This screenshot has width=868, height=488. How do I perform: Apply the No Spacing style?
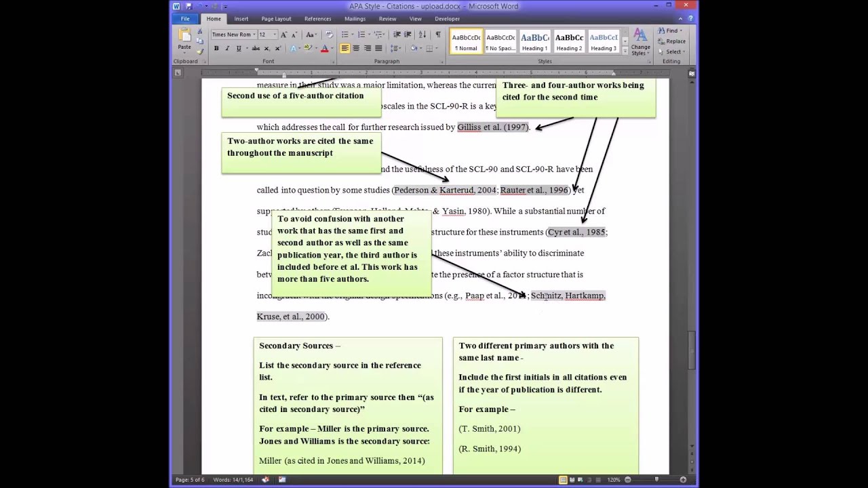[x=500, y=41]
